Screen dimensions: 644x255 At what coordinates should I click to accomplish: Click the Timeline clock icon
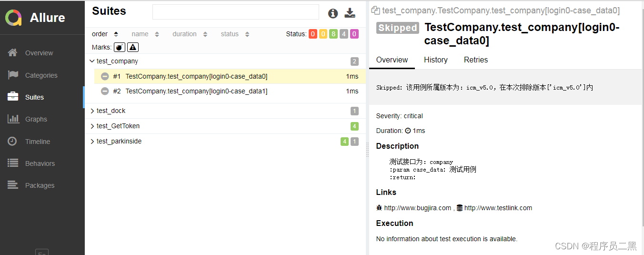(x=12, y=141)
